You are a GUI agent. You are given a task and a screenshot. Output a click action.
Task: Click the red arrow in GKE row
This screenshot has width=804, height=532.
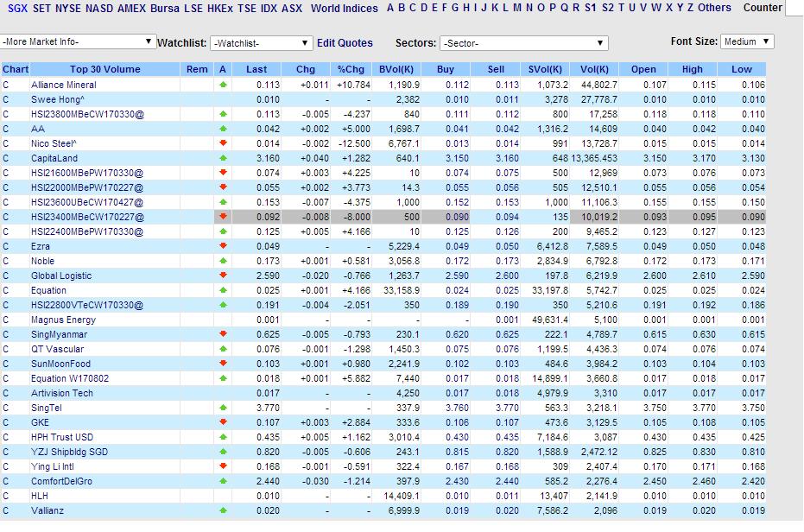tap(223, 422)
